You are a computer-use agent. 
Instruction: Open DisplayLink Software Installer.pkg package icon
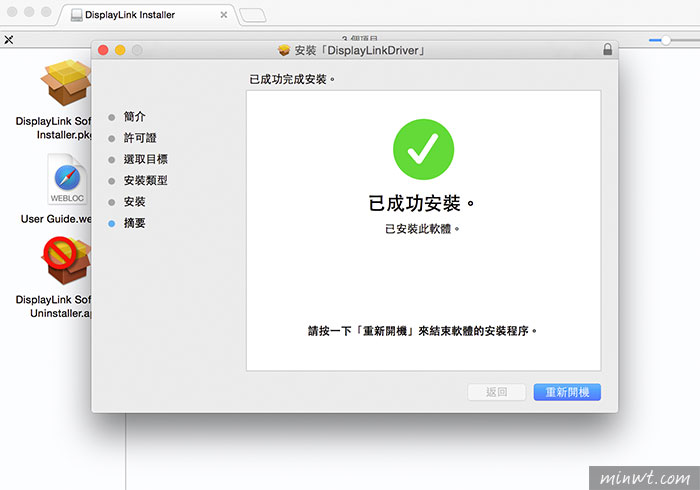(x=66, y=83)
